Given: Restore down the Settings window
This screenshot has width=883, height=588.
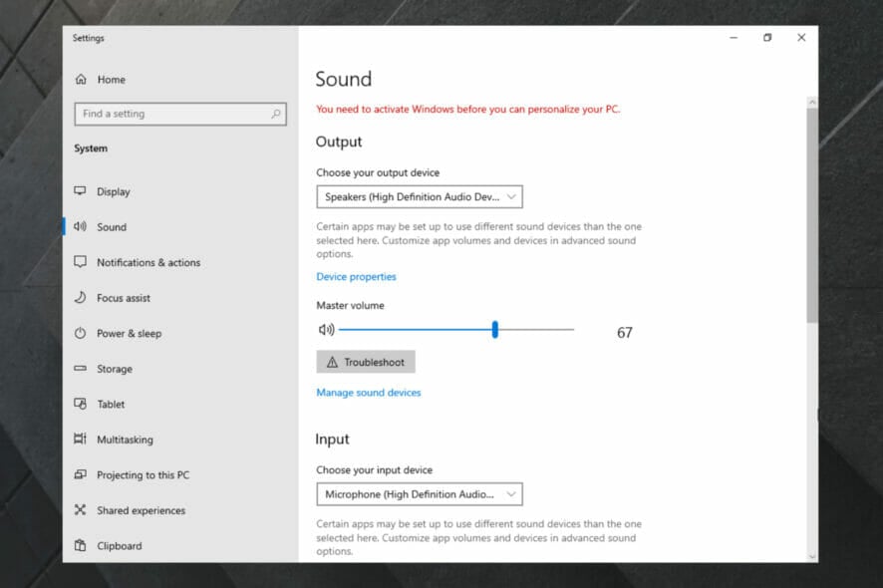Looking at the screenshot, I should tap(767, 37).
